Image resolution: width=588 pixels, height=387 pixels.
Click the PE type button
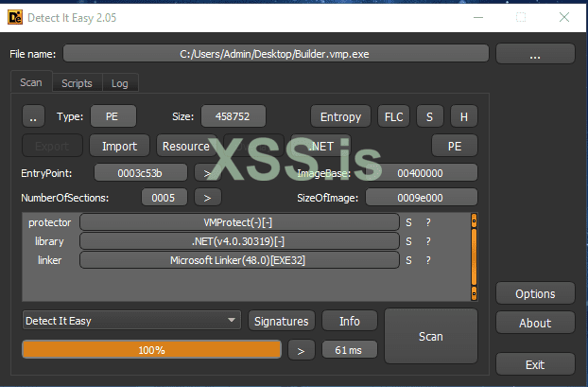point(113,116)
